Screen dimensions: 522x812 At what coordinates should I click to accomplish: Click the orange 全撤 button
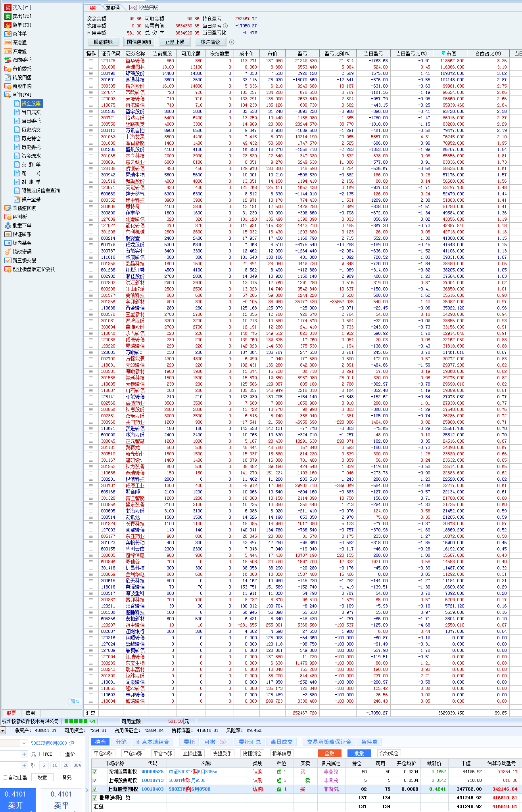pos(330,753)
